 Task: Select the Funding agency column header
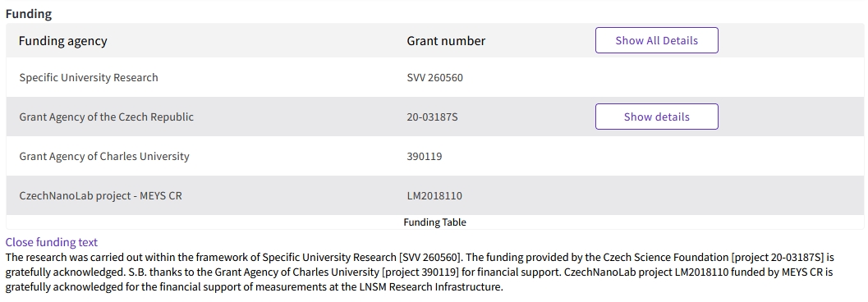[63, 41]
